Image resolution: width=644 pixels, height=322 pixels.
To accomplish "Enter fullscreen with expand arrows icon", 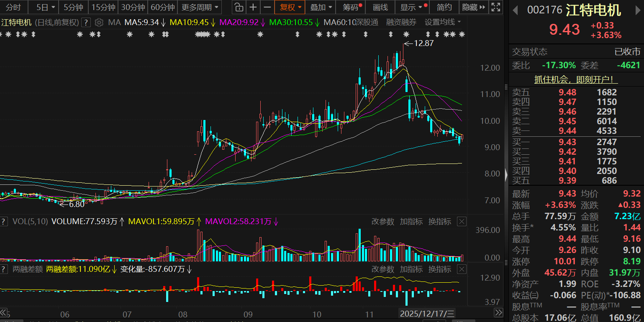I will [x=495, y=7].
